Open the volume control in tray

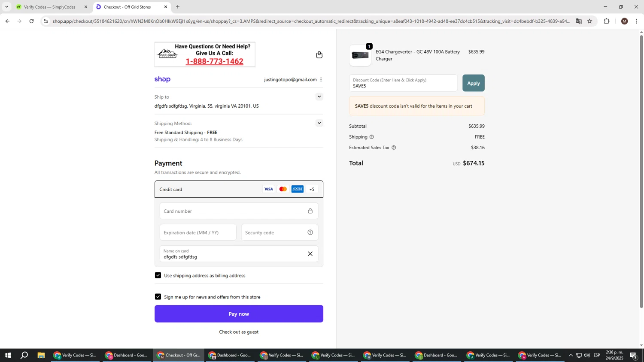pos(587,355)
